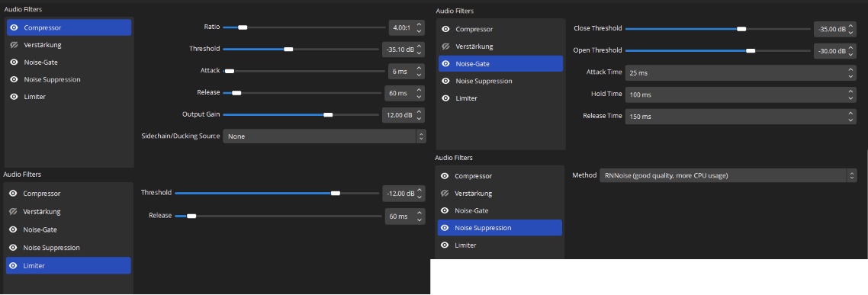The image size is (868, 295).
Task: Toggle Noise Suppression eye in Limiter-selected panel
Action: click(13, 248)
